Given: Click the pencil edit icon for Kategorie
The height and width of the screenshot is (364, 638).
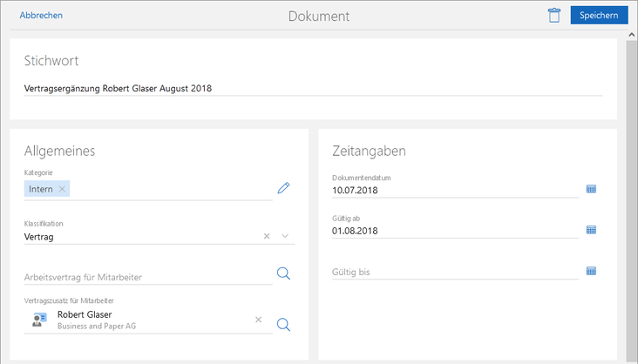Looking at the screenshot, I should 282,188.
